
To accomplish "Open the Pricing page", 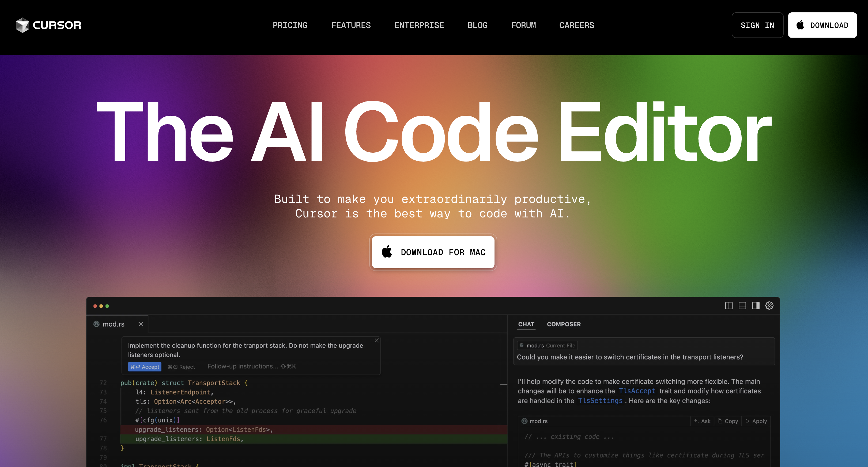I will click(x=290, y=25).
